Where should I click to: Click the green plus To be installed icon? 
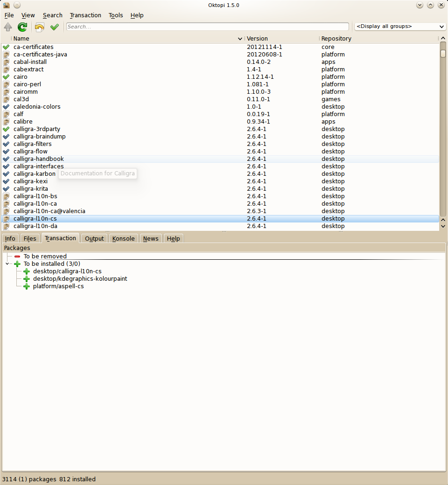coord(17,264)
